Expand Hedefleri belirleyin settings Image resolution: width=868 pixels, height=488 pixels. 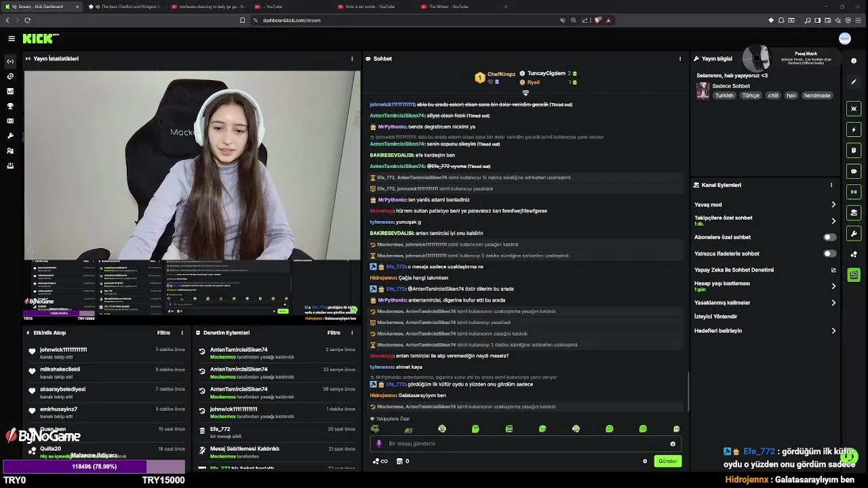pos(833,331)
